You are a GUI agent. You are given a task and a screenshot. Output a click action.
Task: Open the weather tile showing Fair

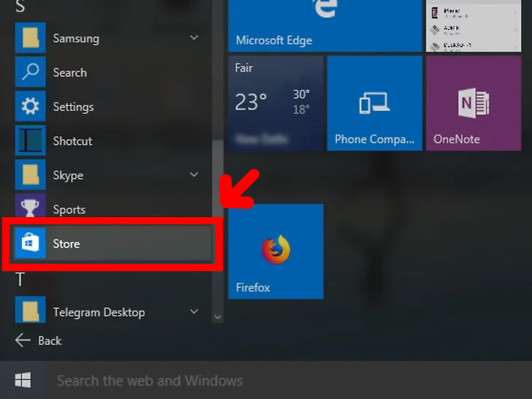[275, 103]
